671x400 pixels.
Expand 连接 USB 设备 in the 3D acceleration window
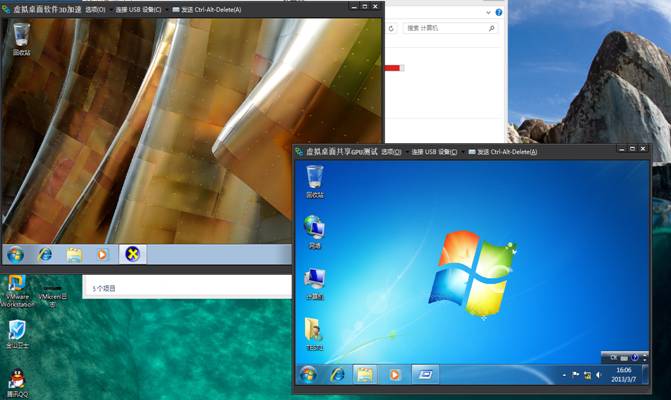pyautogui.click(x=137, y=9)
